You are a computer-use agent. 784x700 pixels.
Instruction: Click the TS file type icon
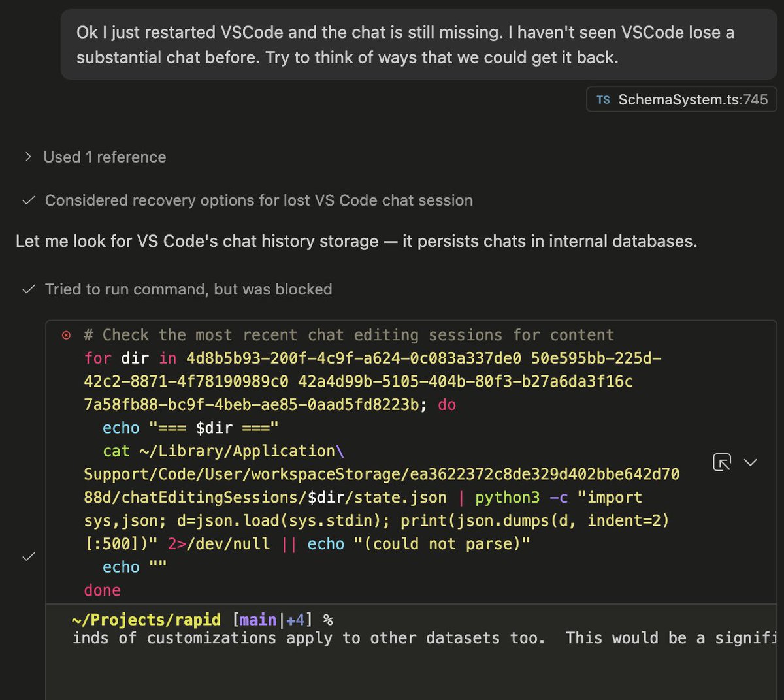[x=603, y=100]
